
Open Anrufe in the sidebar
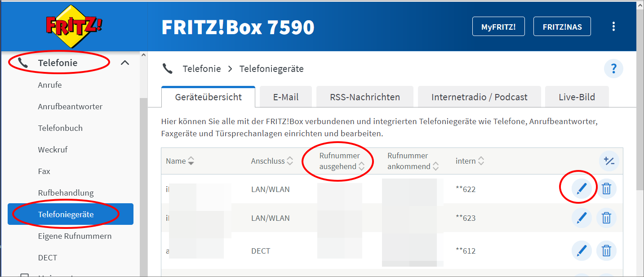pyautogui.click(x=50, y=85)
